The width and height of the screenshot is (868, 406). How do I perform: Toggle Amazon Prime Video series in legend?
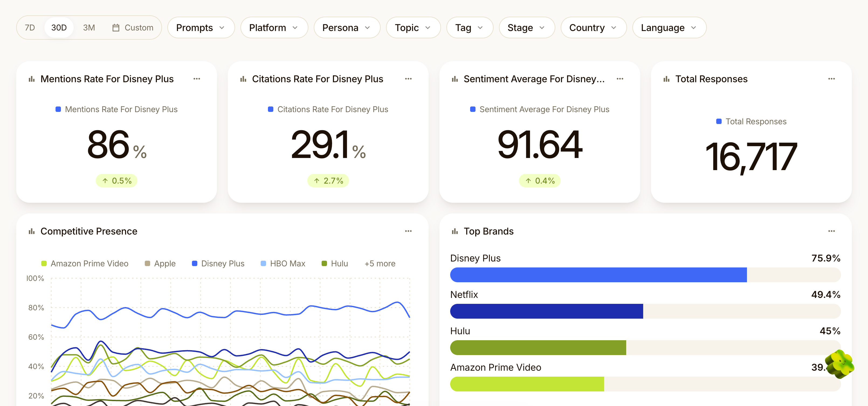85,263
